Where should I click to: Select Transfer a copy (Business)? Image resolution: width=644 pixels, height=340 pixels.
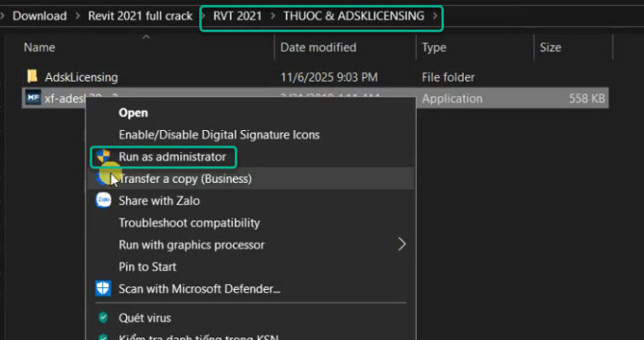(x=185, y=178)
